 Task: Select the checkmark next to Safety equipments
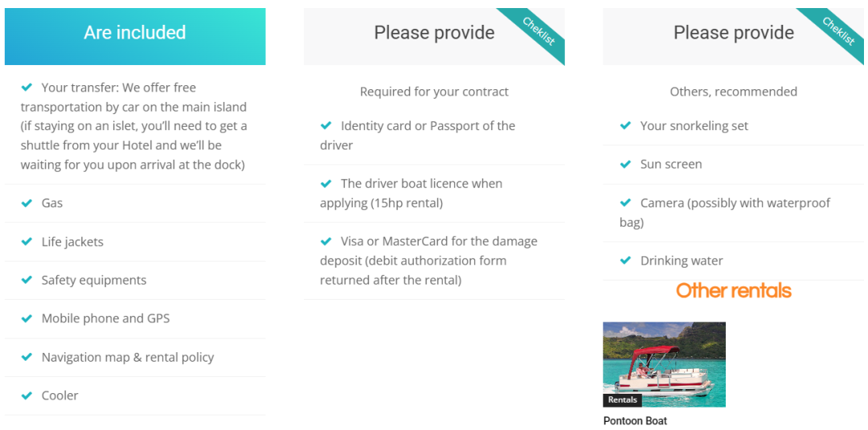pyautogui.click(x=26, y=280)
